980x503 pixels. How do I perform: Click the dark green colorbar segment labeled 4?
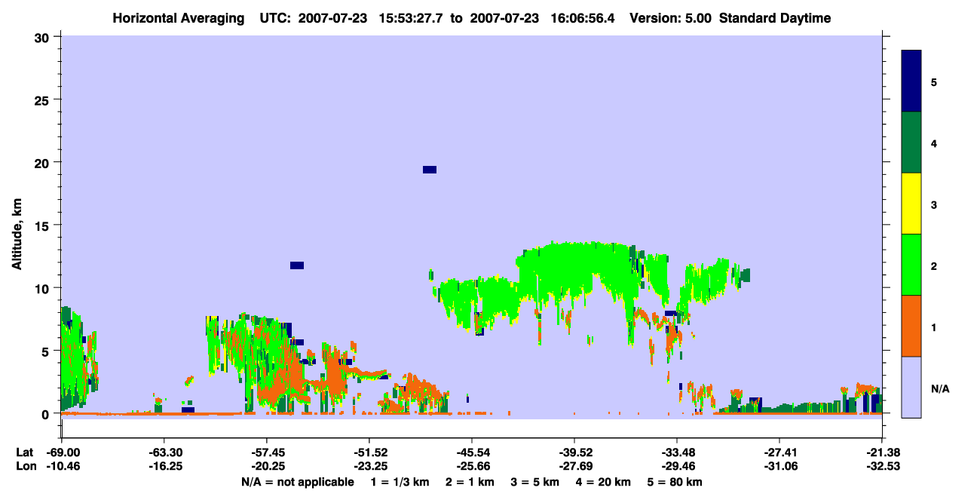pyautogui.click(x=911, y=143)
